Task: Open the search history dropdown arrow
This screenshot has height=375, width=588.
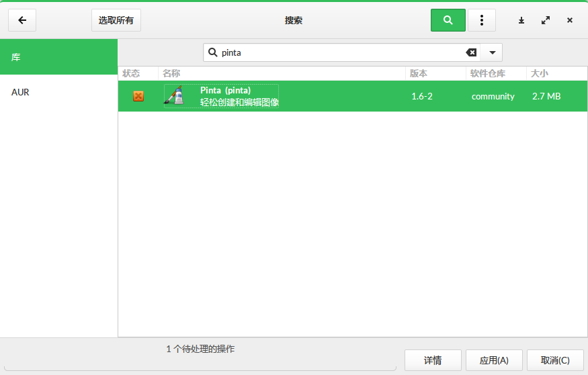Action: (x=493, y=52)
